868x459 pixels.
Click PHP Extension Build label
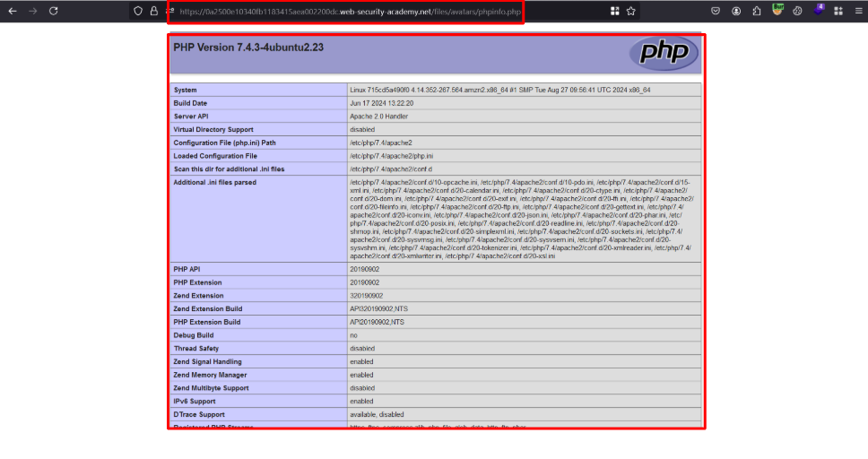coord(206,322)
